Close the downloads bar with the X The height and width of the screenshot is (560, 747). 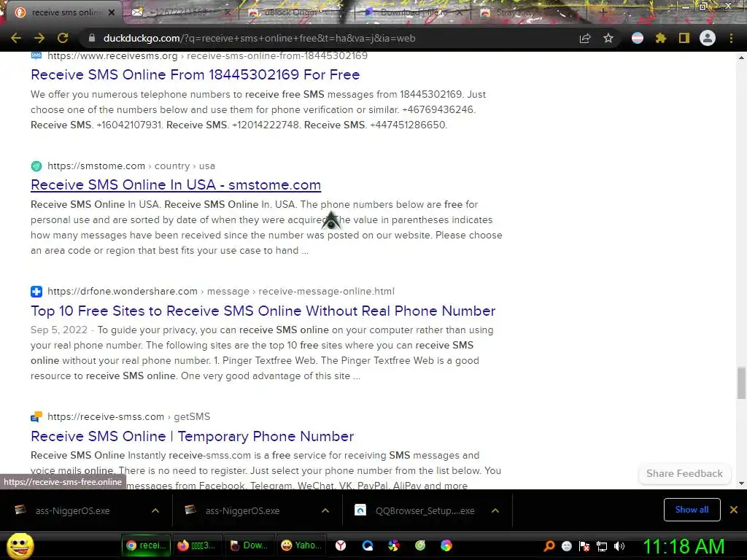point(734,510)
